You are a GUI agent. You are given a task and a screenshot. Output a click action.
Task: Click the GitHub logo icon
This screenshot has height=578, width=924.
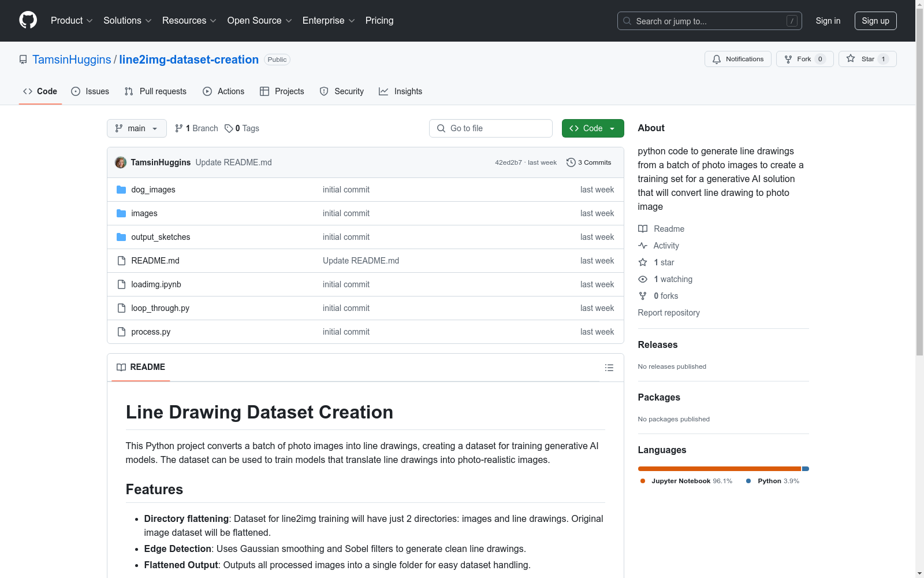(x=28, y=20)
